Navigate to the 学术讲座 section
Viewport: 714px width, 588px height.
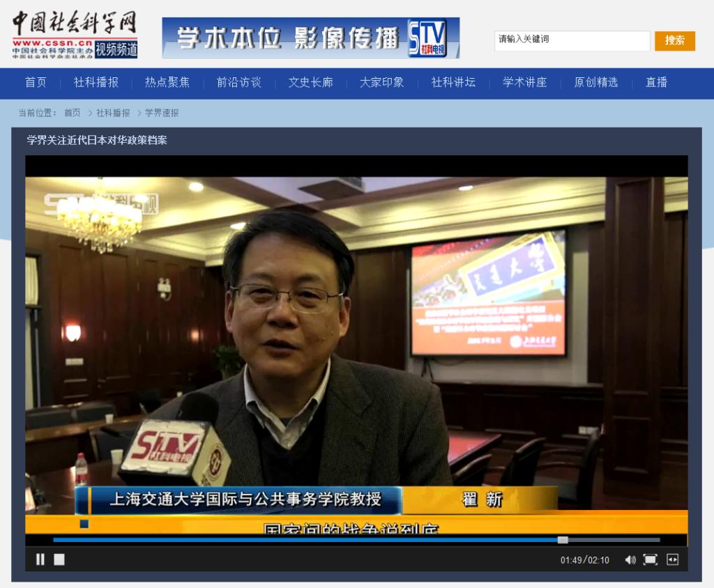[524, 82]
